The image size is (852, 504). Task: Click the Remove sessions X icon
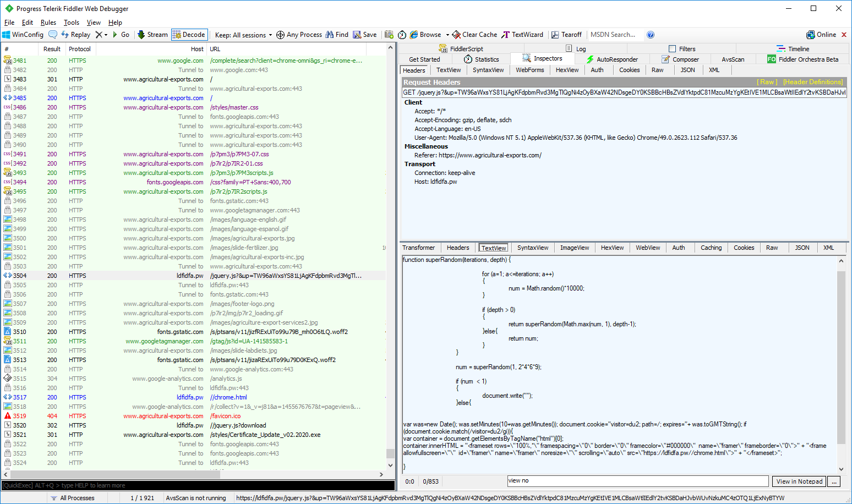click(99, 35)
